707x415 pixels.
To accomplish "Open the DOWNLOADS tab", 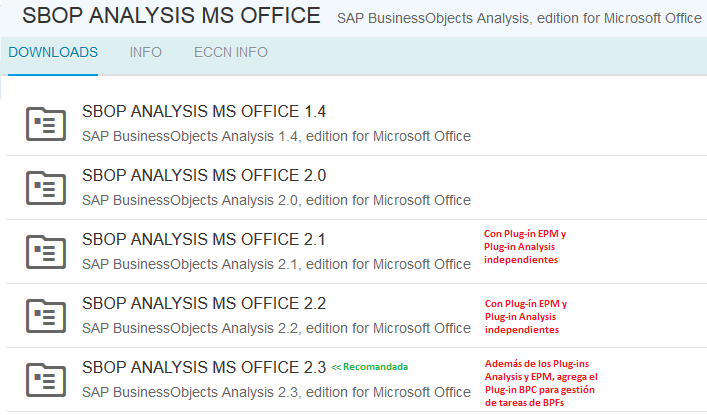I will click(x=53, y=52).
